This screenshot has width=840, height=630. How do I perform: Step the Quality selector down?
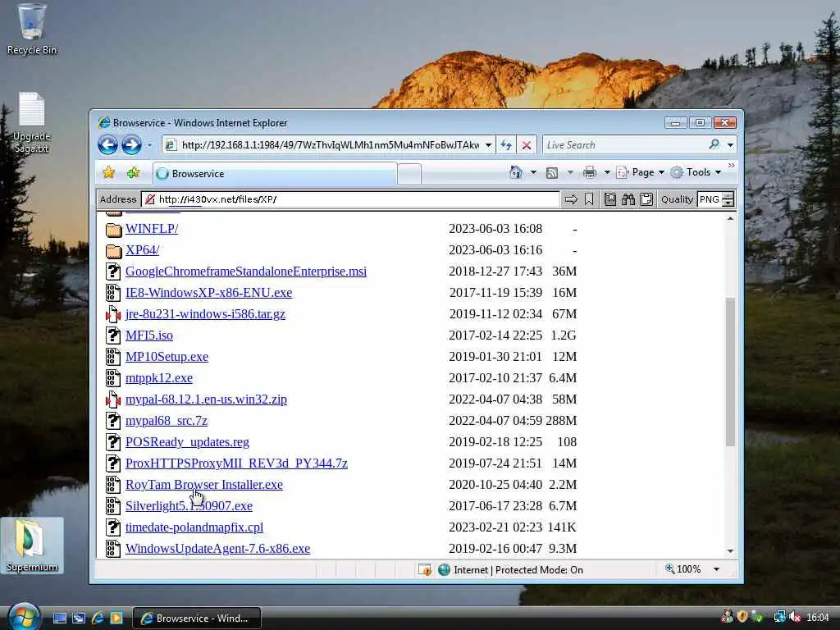pyautogui.click(x=728, y=203)
